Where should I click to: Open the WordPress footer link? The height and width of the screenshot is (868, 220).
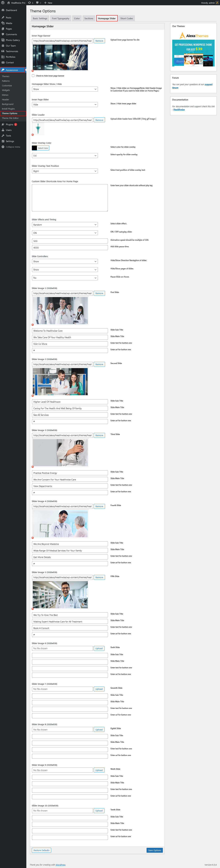[60, 865]
